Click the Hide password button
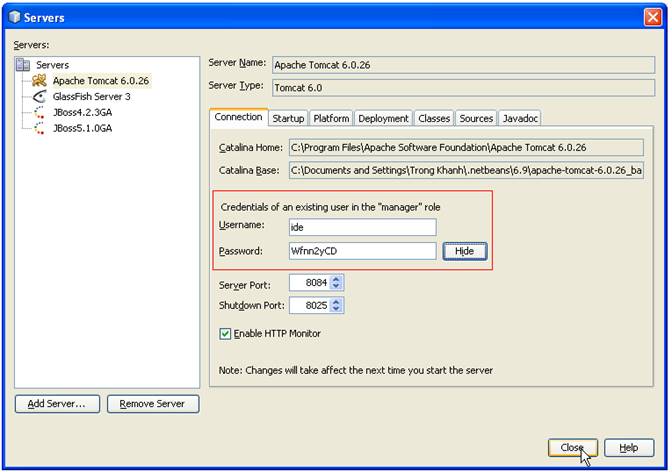Screen dimensions: 672x472 click(465, 251)
